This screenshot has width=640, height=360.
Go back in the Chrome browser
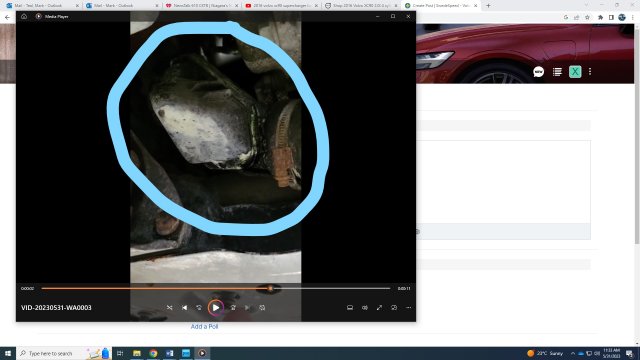click(7, 18)
